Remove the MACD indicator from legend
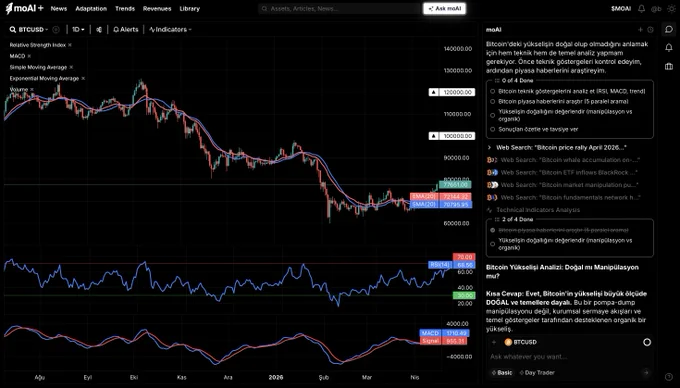The image size is (680, 388). point(29,56)
